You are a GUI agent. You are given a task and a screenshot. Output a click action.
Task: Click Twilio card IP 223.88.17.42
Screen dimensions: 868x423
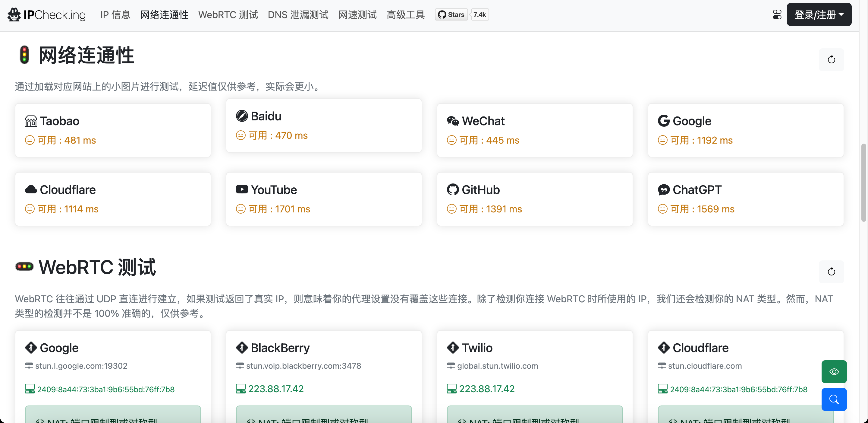pyautogui.click(x=486, y=389)
